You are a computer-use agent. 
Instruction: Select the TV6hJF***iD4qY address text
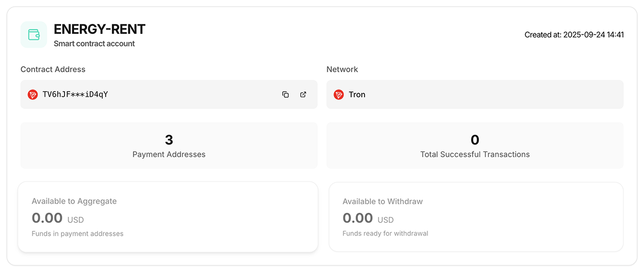pyautogui.click(x=75, y=94)
